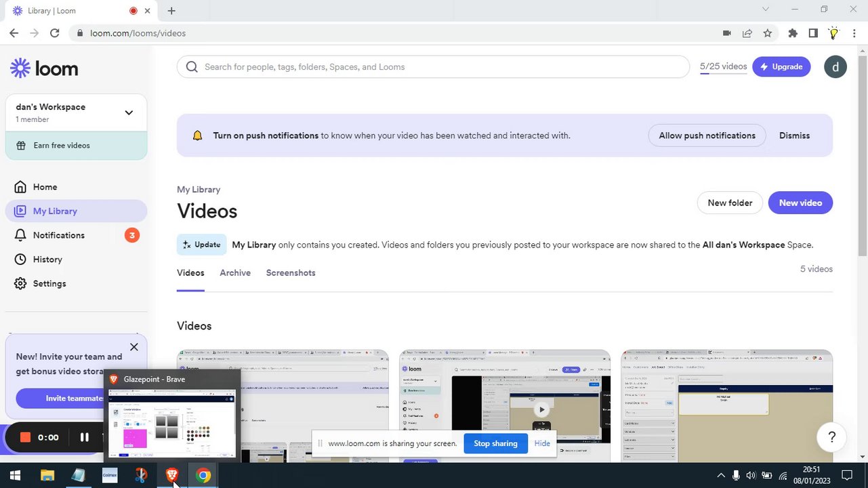Go back in browser
This screenshot has width=868, height=488.
pos(14,33)
